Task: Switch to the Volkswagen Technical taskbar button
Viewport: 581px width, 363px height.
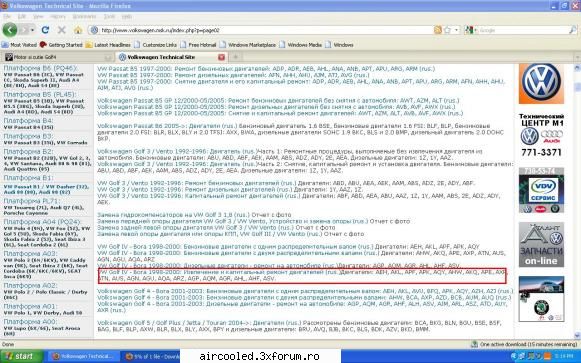Action: (x=82, y=356)
